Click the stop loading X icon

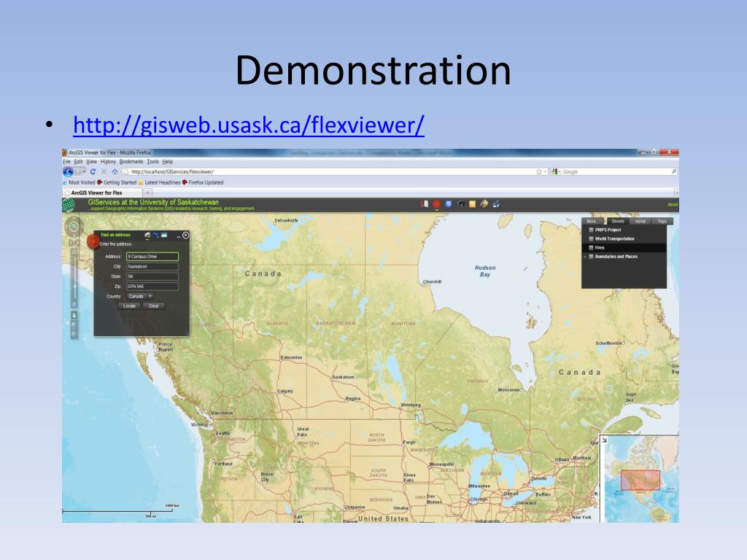[x=104, y=171]
